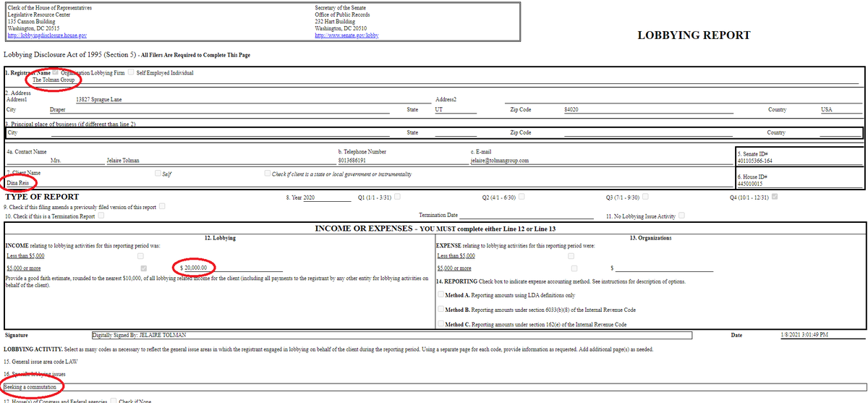Open the lobbyingdisclosure.house.gov link
This screenshot has height=403, width=868.
click(x=48, y=35)
